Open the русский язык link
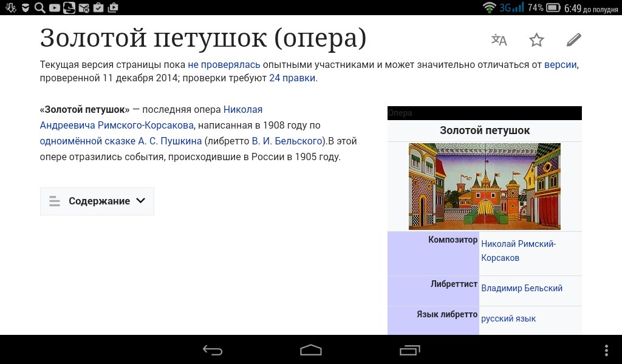The width and height of the screenshot is (622, 364). tap(508, 318)
